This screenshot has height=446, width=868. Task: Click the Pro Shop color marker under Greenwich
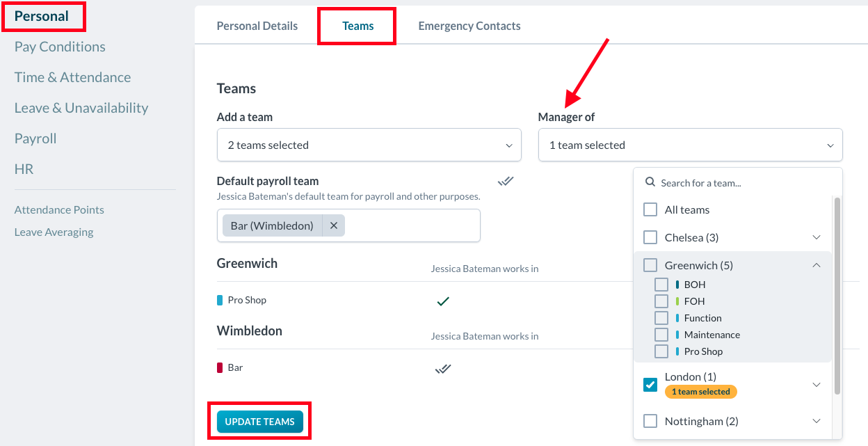[x=220, y=301]
